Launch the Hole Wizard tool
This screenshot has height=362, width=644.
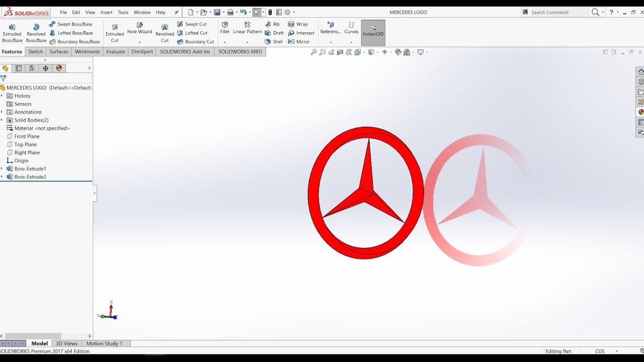[x=139, y=28]
